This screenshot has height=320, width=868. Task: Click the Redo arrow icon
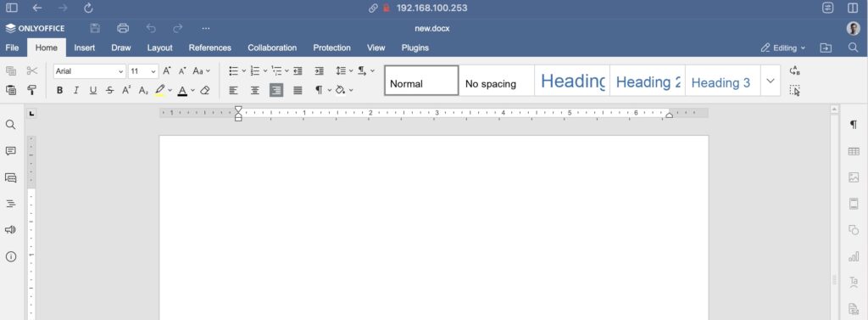click(178, 28)
